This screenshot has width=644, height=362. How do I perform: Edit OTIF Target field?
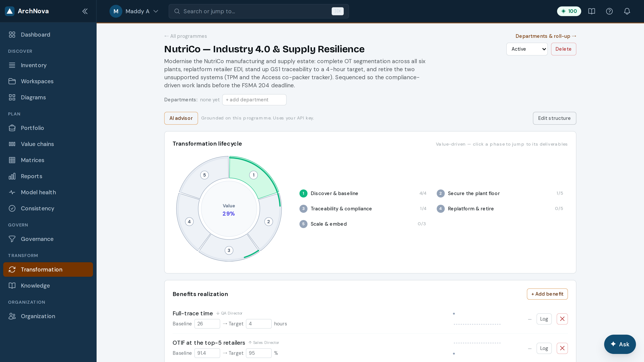point(258,353)
